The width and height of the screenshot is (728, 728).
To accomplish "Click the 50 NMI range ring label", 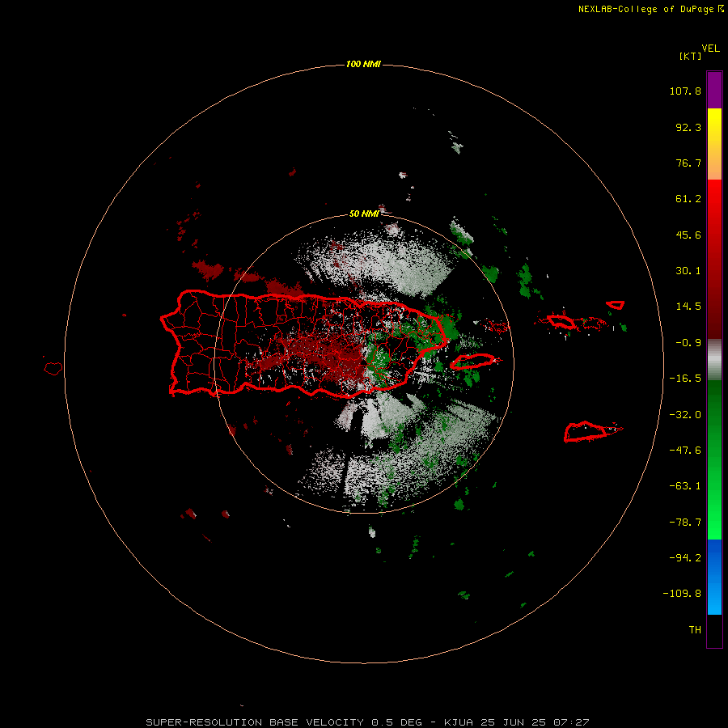I will pos(364,214).
